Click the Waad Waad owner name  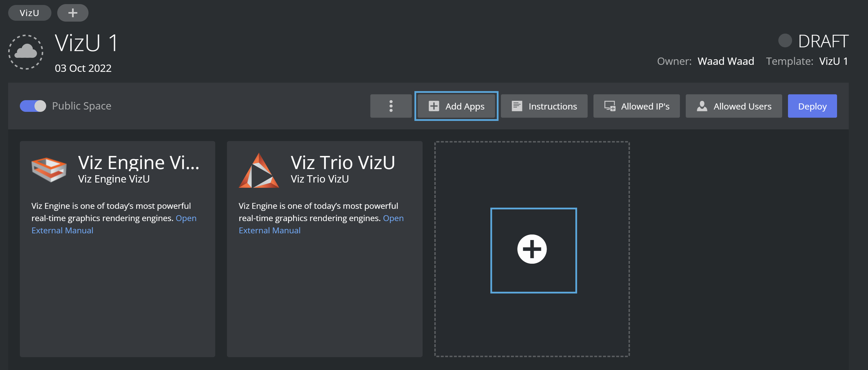click(725, 61)
